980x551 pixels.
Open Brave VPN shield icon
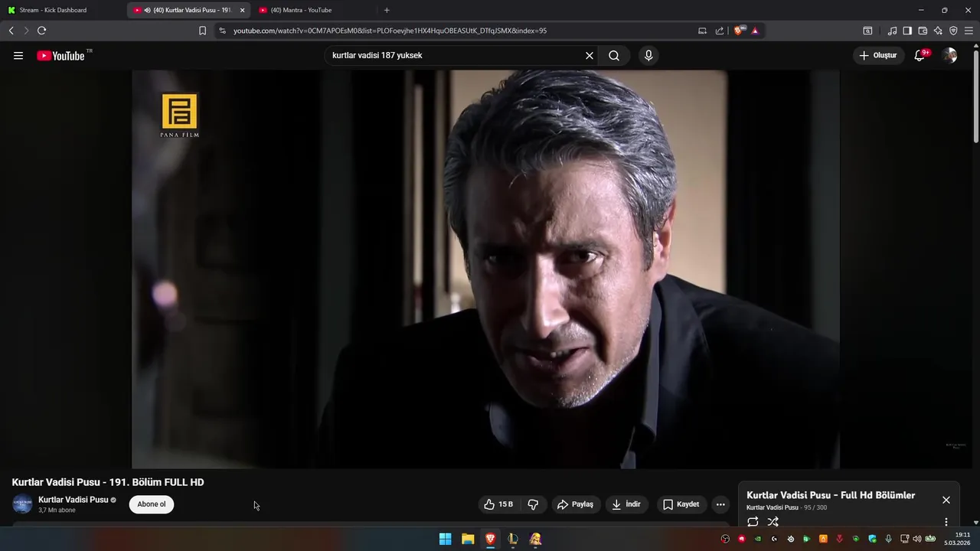pos(953,31)
